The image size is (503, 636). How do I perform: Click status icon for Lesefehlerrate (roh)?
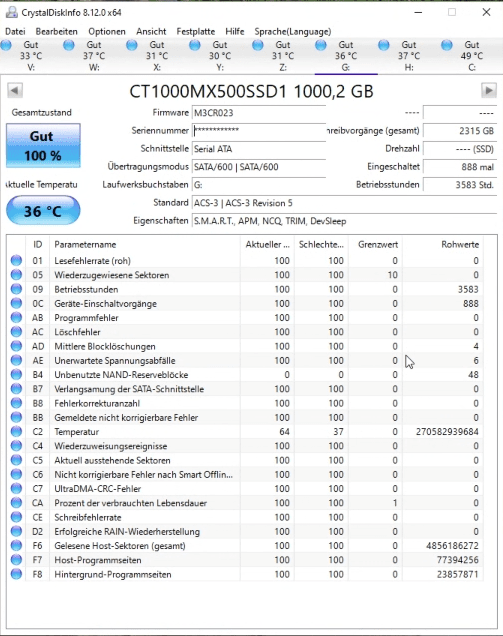[16, 260]
